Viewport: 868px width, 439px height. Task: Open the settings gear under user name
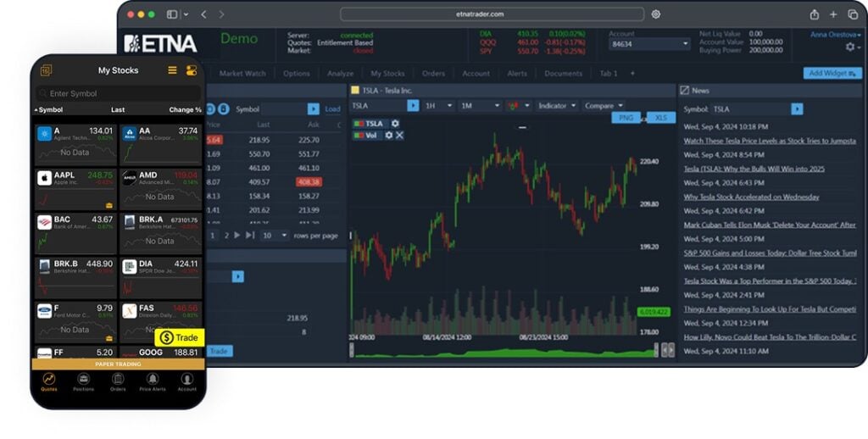pos(850,47)
